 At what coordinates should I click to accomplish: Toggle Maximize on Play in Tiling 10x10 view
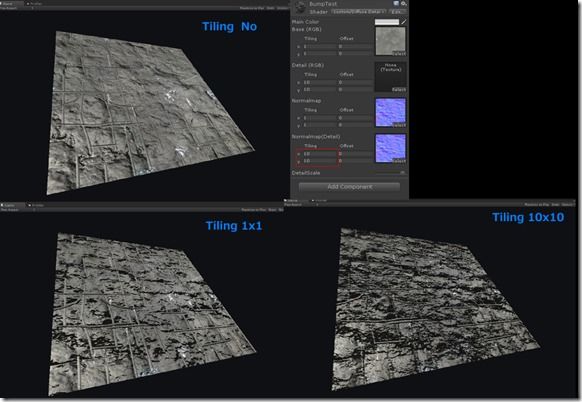pos(537,205)
